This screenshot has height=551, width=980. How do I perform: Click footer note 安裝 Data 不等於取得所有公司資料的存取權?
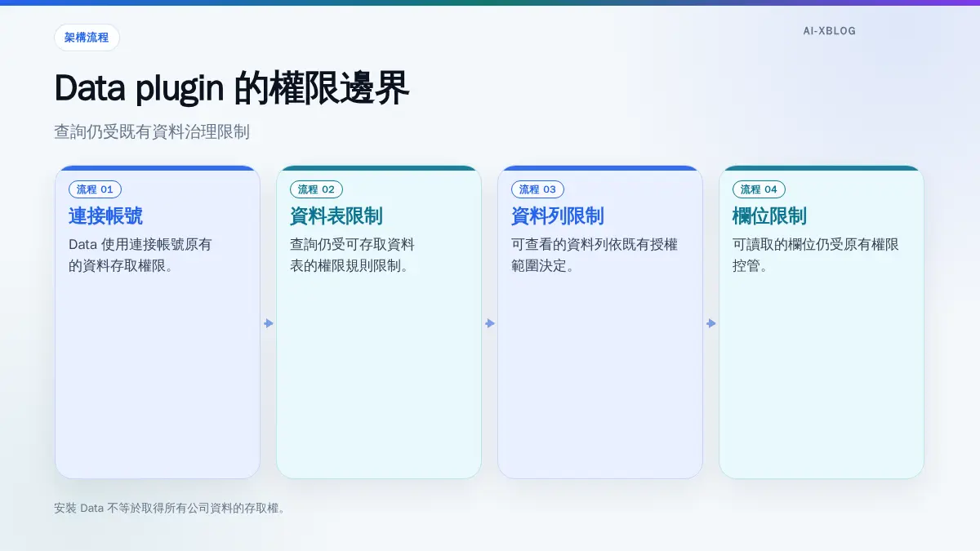point(170,508)
